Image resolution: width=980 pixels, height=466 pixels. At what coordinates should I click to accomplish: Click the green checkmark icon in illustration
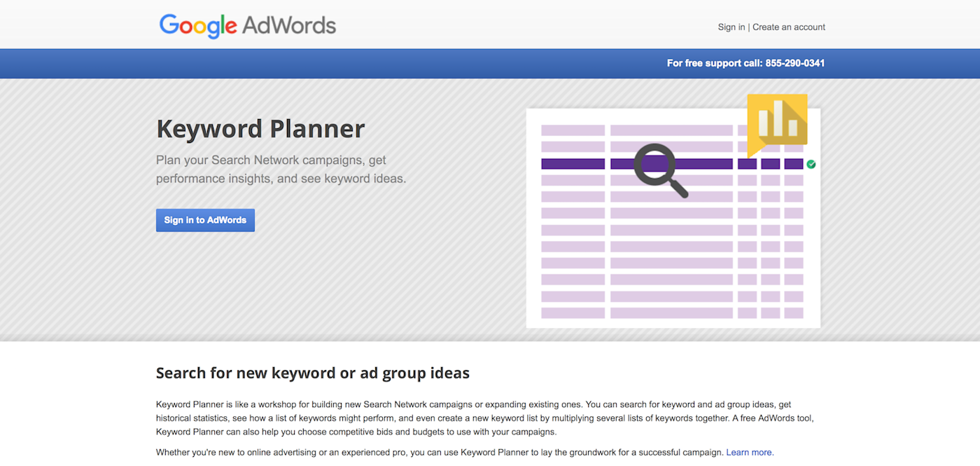tap(811, 164)
